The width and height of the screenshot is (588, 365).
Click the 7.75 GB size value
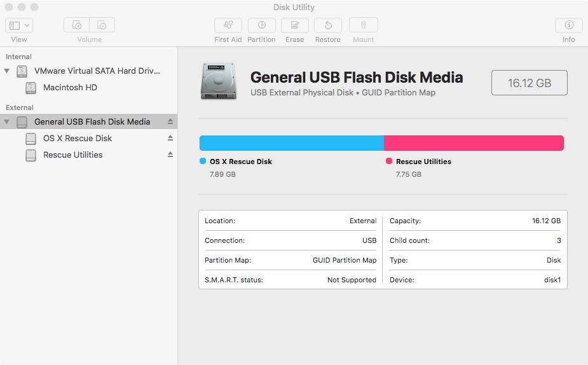pos(409,174)
